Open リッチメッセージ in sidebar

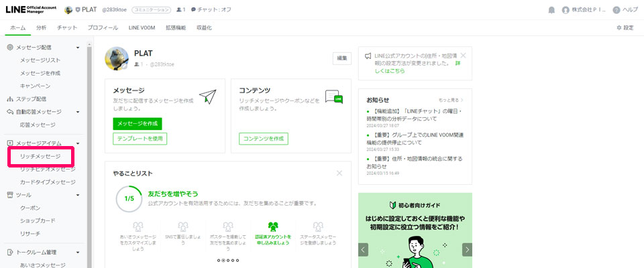[x=40, y=156]
